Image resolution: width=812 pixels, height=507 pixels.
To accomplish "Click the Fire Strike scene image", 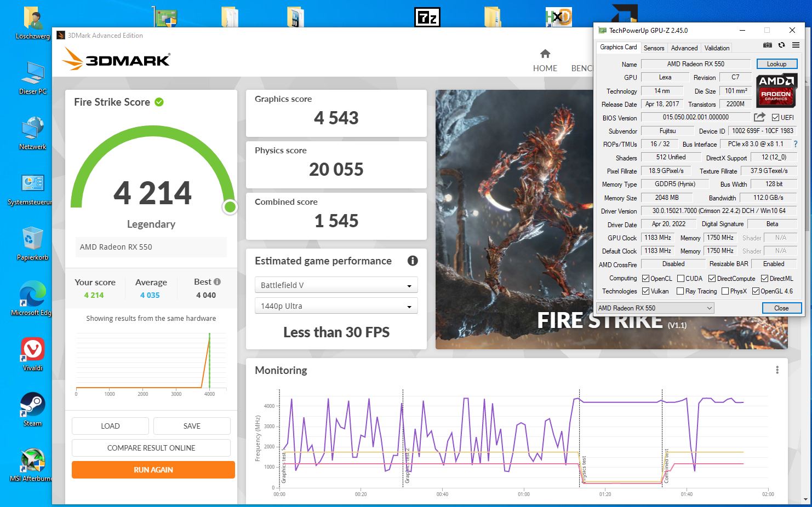I will [514, 219].
